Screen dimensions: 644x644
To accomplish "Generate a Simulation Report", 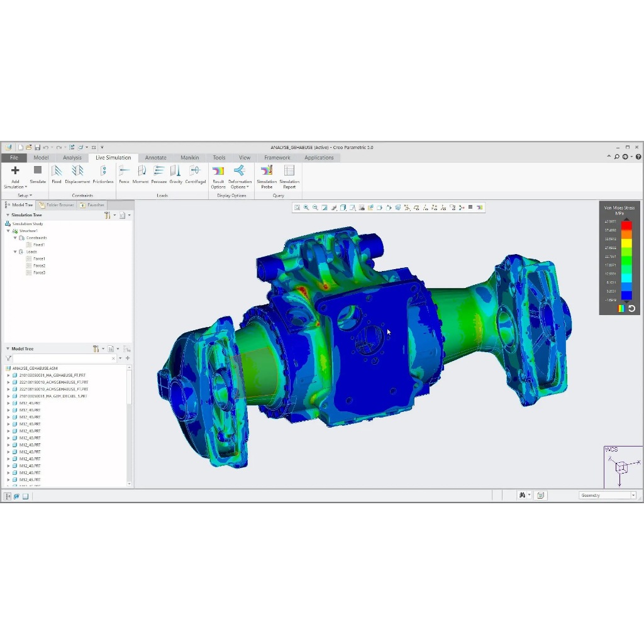I will [289, 177].
